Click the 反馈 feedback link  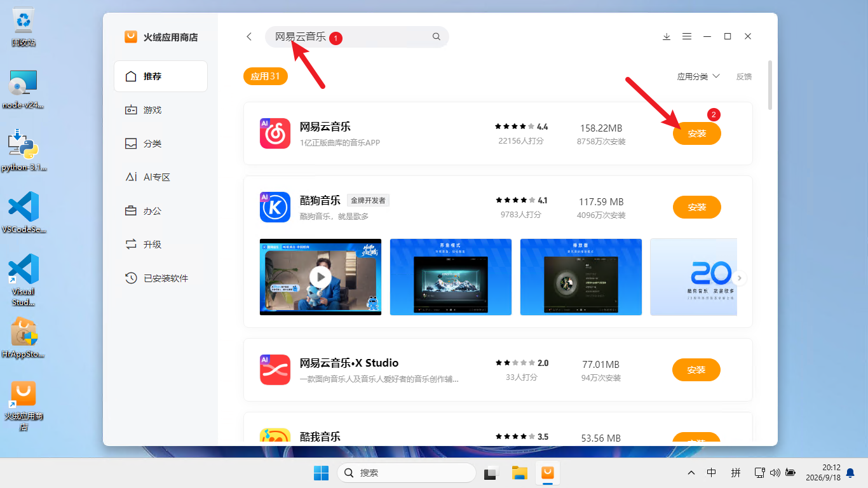744,76
